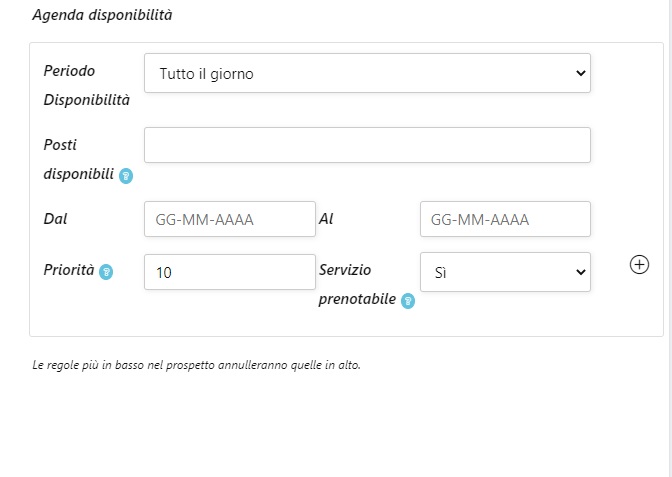Click chevron arrow of the Sì select

pyautogui.click(x=580, y=272)
